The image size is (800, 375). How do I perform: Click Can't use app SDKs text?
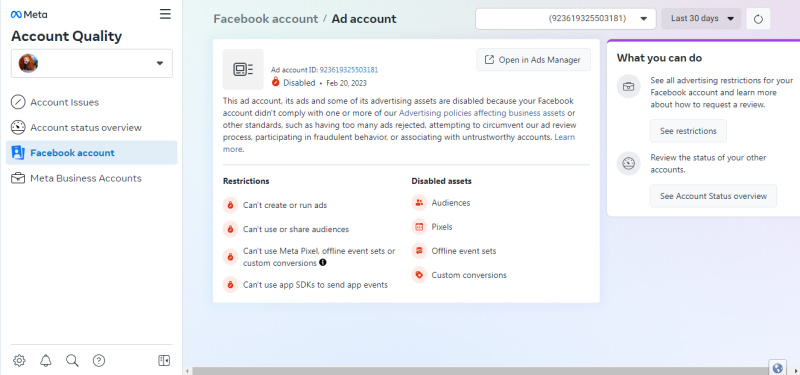click(x=315, y=285)
